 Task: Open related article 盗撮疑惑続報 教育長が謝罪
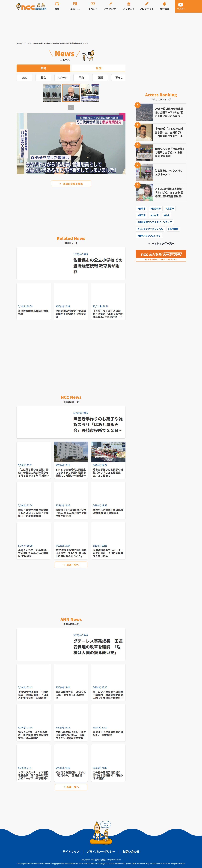point(71,264)
